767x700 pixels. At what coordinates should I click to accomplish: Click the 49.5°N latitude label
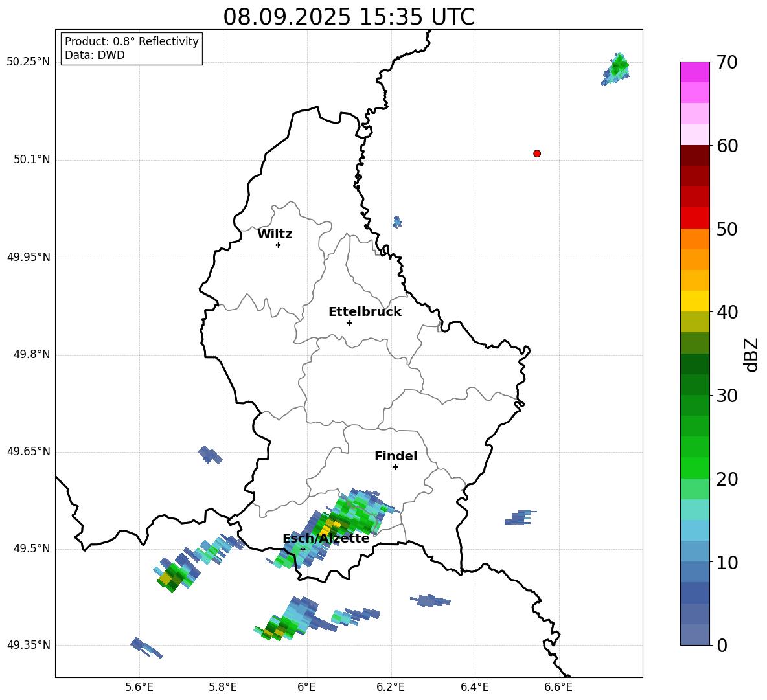pos(32,548)
